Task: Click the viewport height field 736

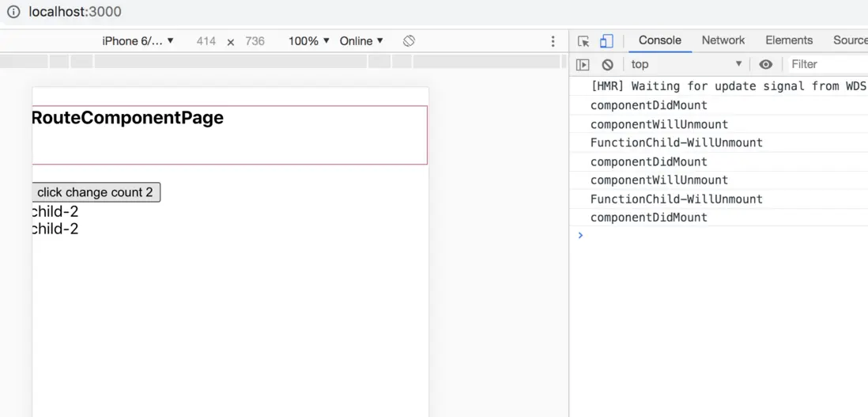Action: (255, 41)
